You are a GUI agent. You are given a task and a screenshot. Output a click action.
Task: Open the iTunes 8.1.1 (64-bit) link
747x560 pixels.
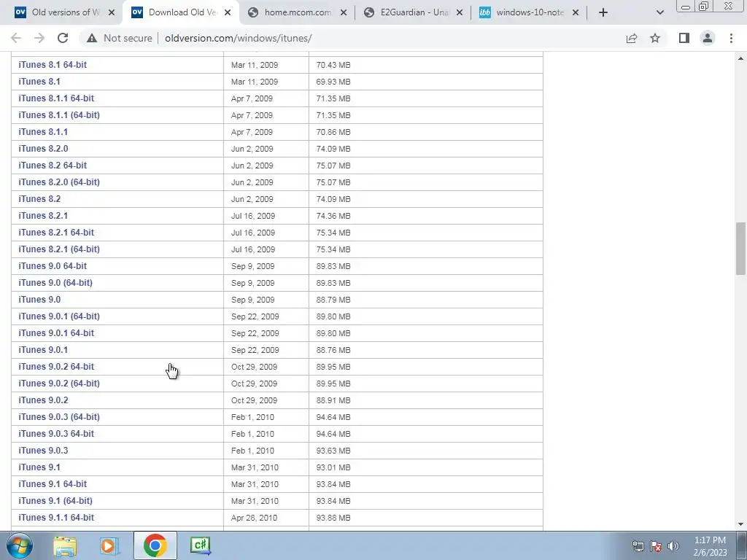(x=59, y=114)
